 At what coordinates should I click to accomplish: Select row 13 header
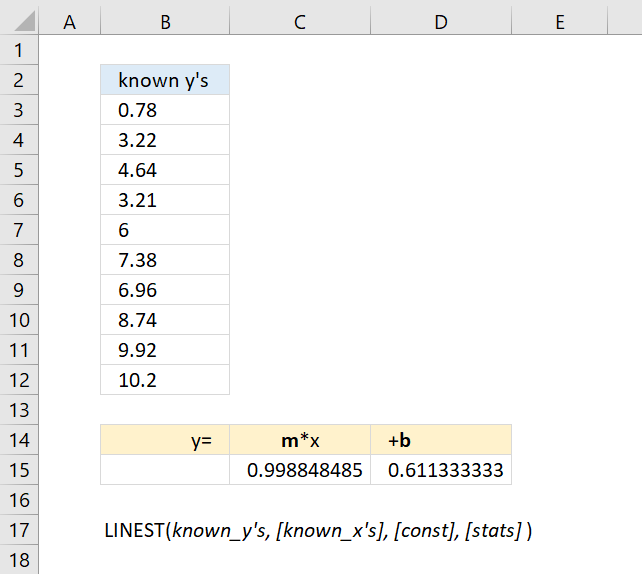tap(19, 410)
